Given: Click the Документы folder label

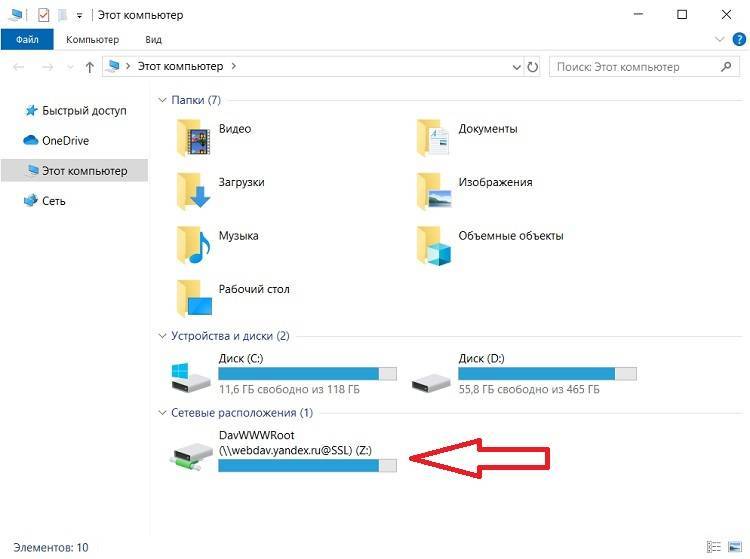Looking at the screenshot, I should 488,129.
